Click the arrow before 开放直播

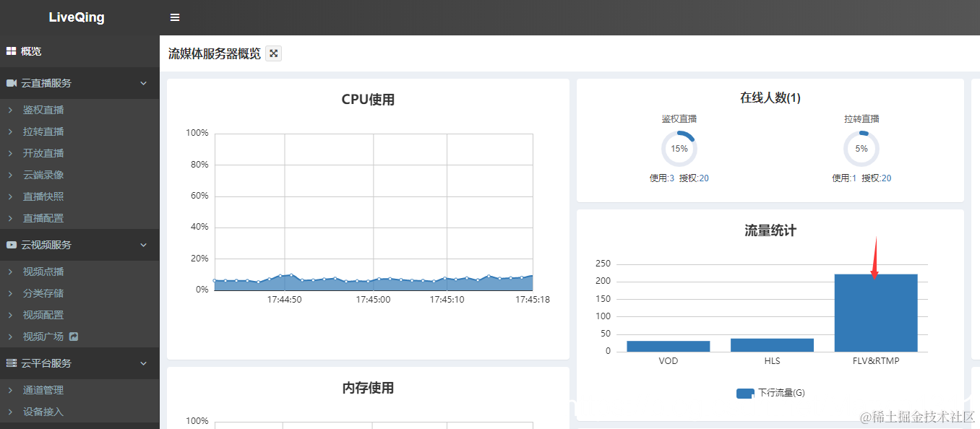point(10,153)
